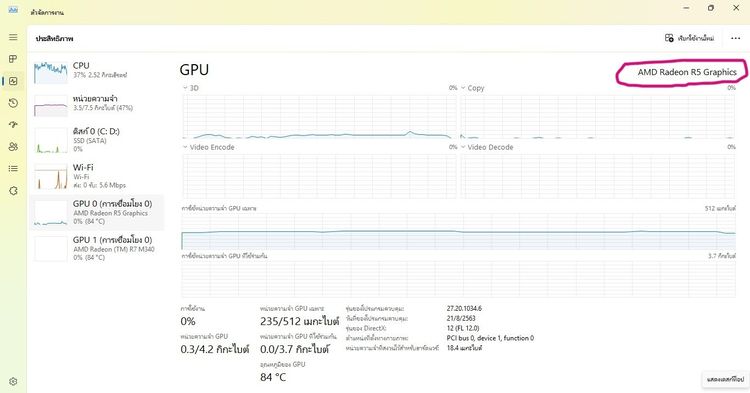Screen dimensions: 750x393
Task: Select GPU 1 Radeon R7 M340
Action: pyautogui.click(x=97, y=248)
